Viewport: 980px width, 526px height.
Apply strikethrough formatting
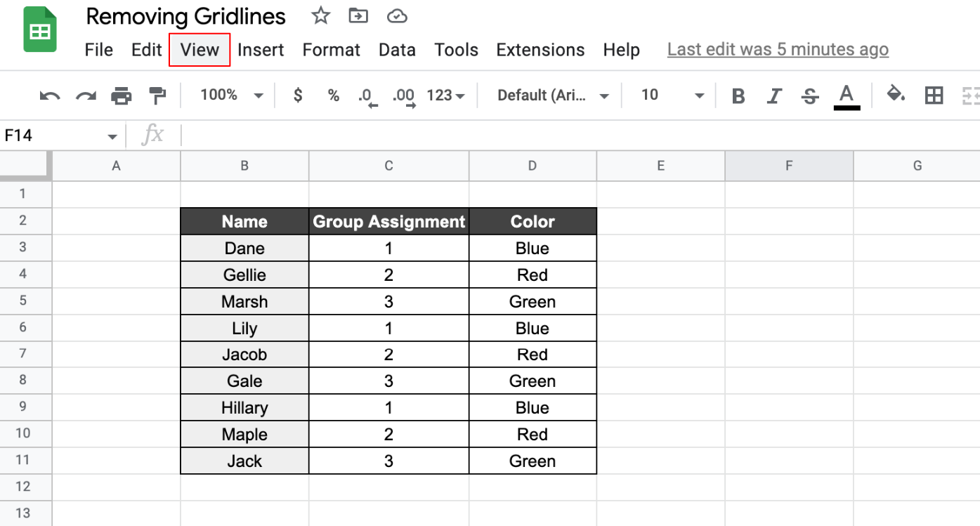coord(809,95)
